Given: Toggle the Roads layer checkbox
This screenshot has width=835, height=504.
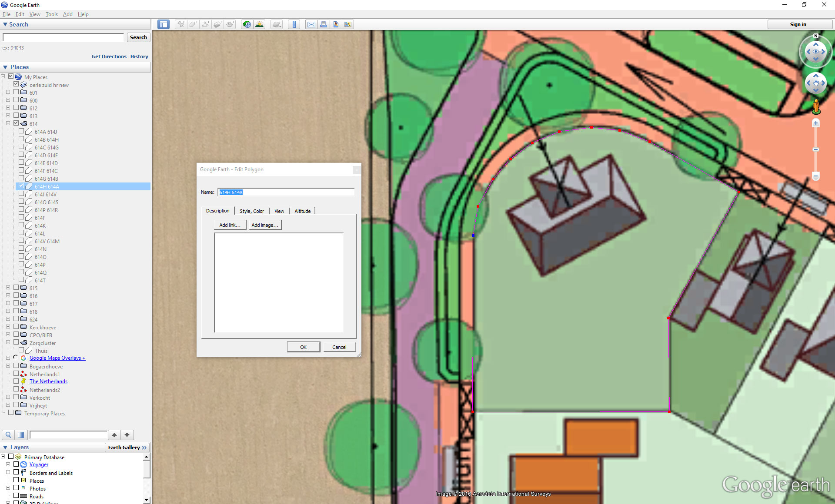Looking at the screenshot, I should pos(16,496).
